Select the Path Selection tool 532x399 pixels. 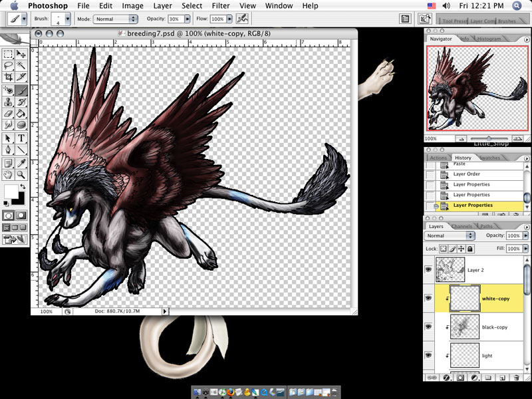point(8,138)
